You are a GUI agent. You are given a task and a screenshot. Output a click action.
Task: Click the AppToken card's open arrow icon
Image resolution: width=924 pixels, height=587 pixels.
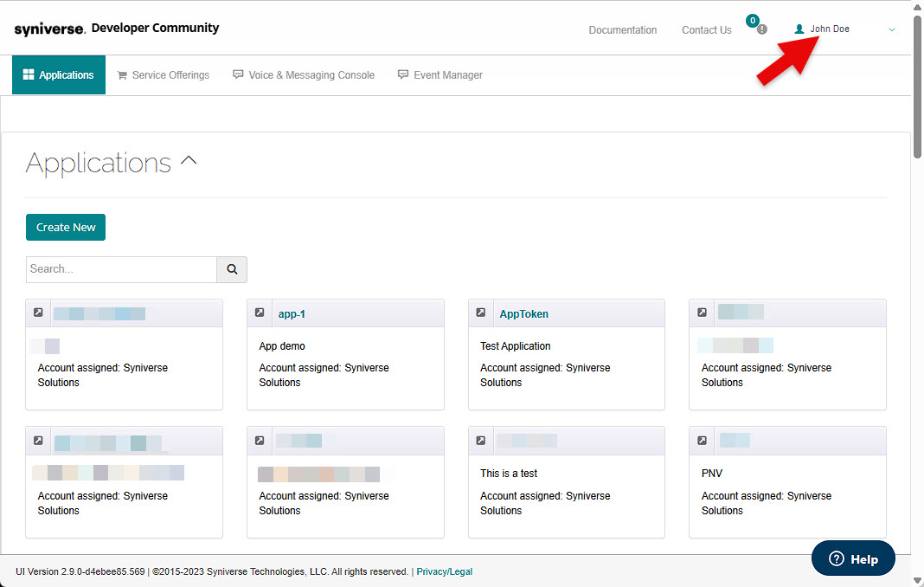[481, 313]
